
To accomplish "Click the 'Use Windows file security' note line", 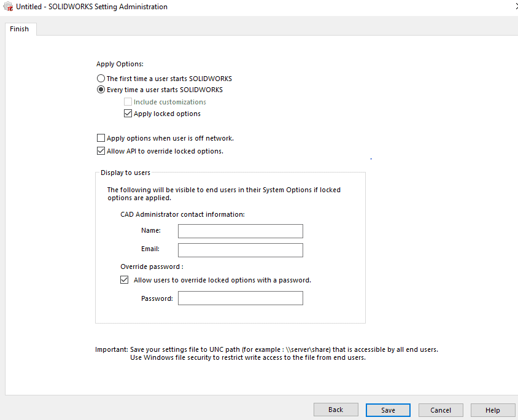I will click(248, 357).
